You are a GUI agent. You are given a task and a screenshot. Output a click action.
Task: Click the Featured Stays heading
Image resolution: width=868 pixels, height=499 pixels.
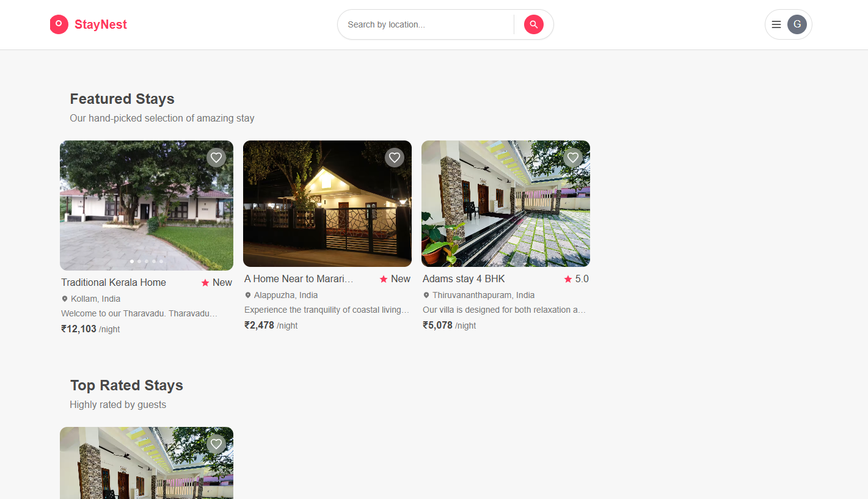[x=122, y=99]
